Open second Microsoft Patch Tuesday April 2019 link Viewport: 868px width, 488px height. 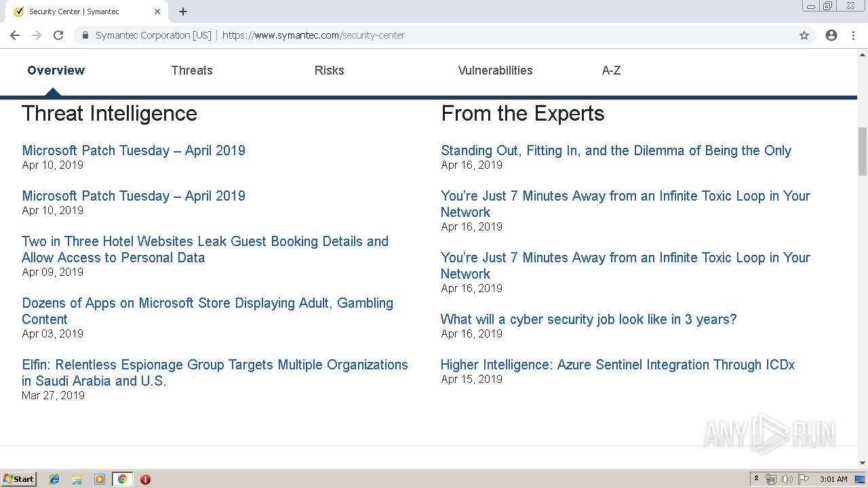(x=134, y=196)
